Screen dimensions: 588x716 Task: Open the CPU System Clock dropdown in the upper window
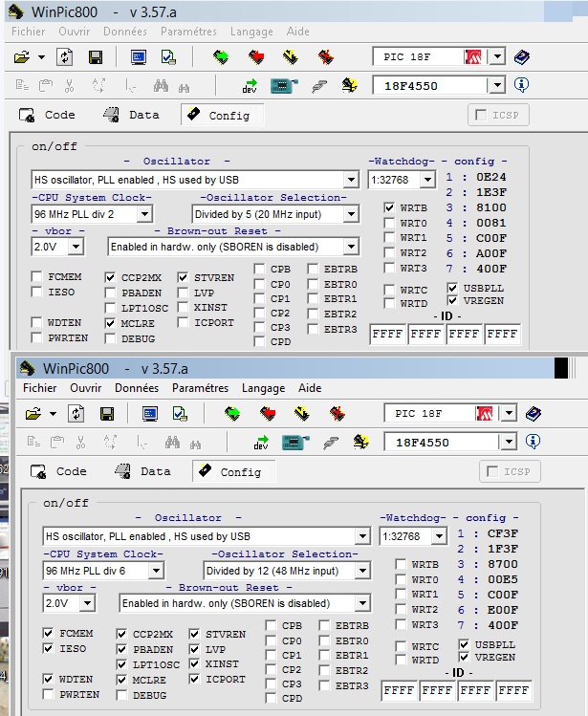[x=144, y=214]
